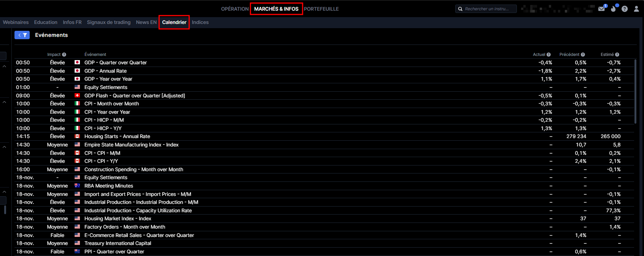
Task: Go to the PORTEFEUILLE section
Action: 321,9
